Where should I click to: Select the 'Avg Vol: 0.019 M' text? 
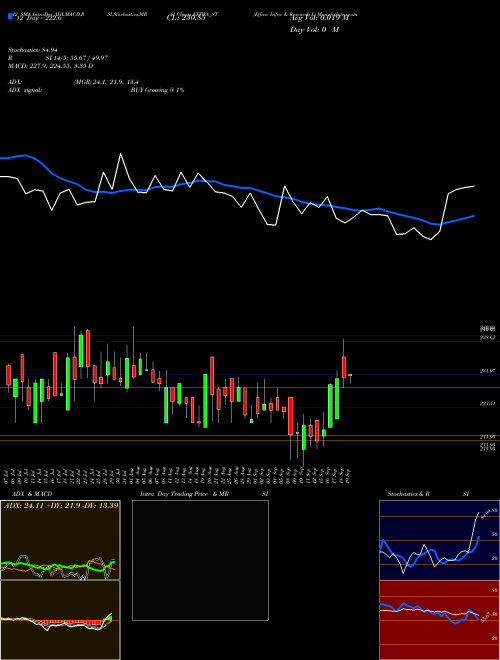pos(319,18)
